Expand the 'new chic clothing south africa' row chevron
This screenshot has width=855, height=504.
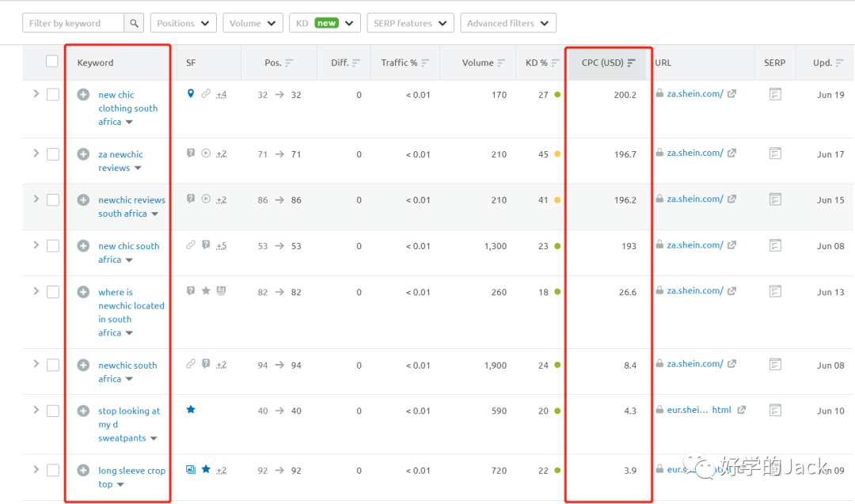pos(36,93)
